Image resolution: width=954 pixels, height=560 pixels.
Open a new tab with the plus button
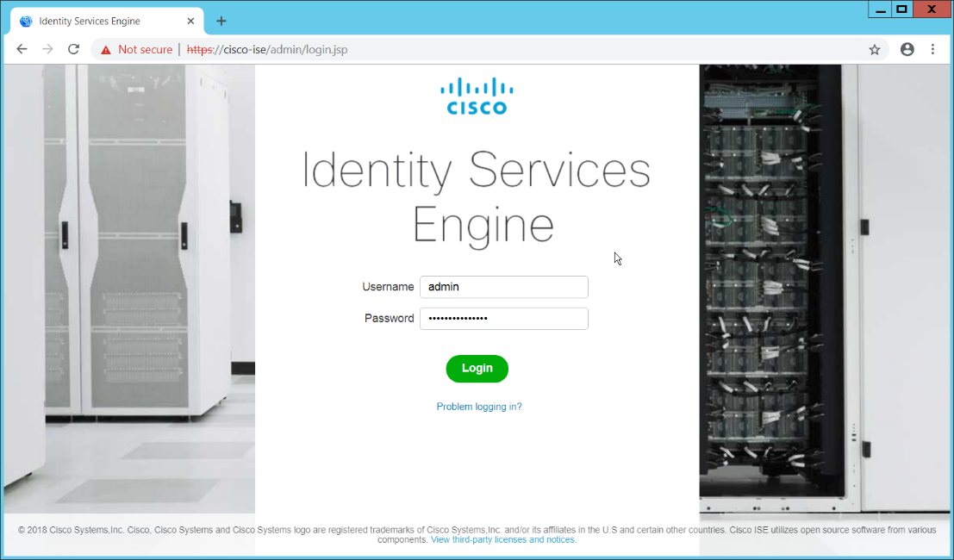[x=221, y=21]
